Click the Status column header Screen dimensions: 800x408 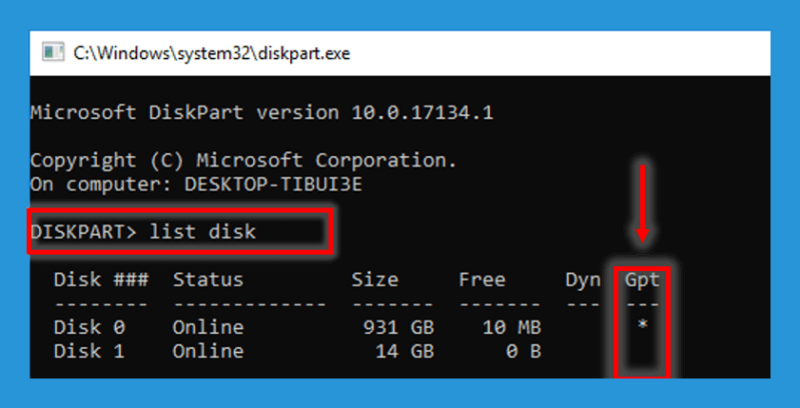coord(208,279)
